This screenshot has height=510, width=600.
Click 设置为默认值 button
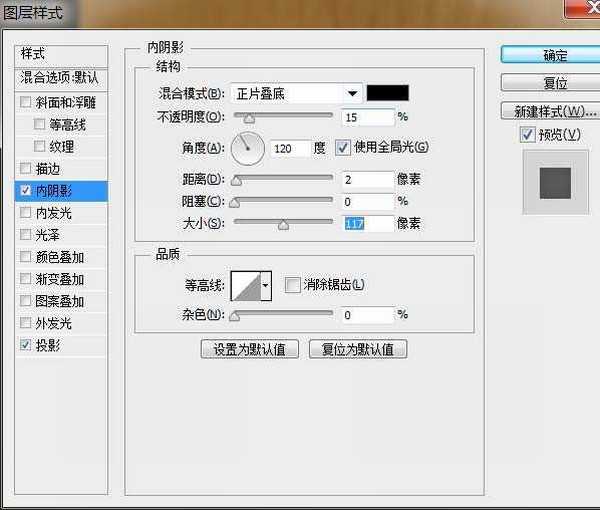pos(250,350)
